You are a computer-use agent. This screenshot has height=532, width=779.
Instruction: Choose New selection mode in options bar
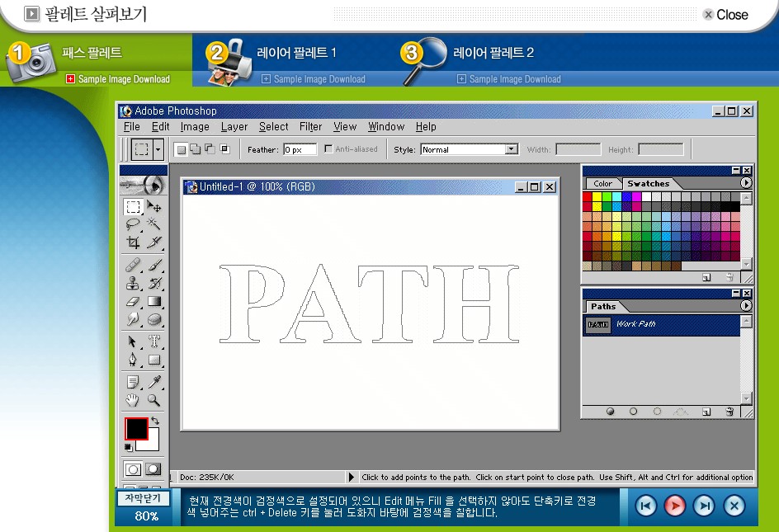point(182,149)
